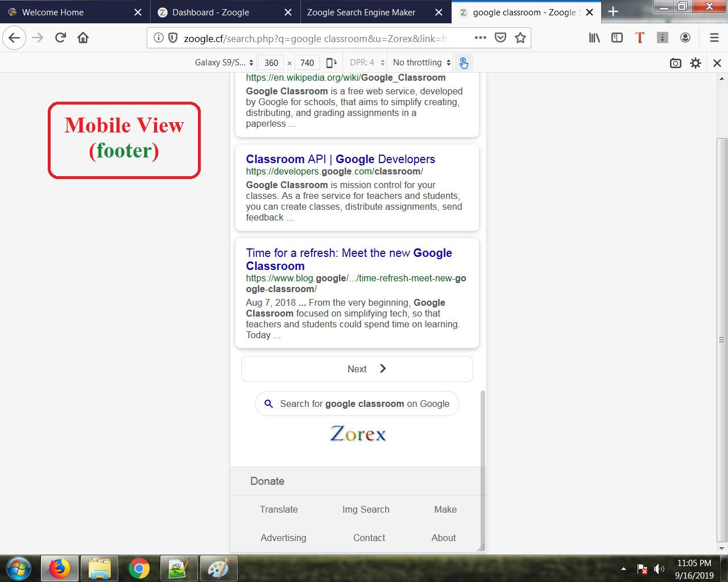Close responsive design mode

(x=717, y=63)
